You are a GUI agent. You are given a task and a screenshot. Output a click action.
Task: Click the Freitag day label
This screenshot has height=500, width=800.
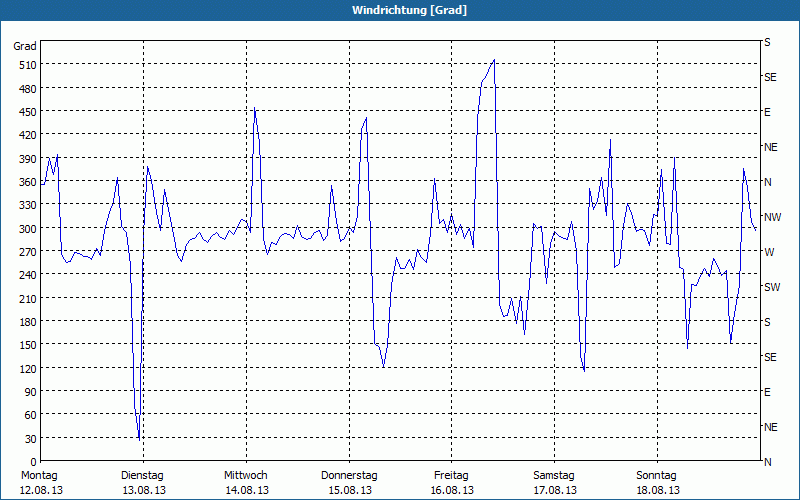point(451,476)
